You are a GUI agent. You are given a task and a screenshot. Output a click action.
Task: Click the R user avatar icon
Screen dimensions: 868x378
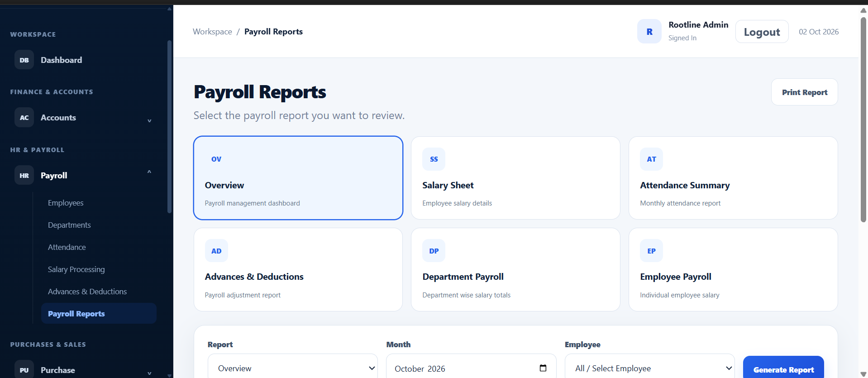click(649, 31)
